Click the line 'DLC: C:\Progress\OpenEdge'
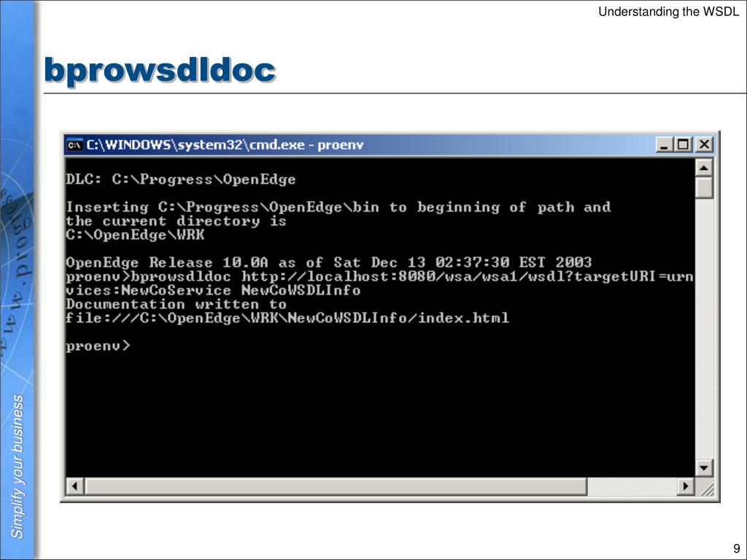Viewport: 747px width, 560px height. pos(181,179)
